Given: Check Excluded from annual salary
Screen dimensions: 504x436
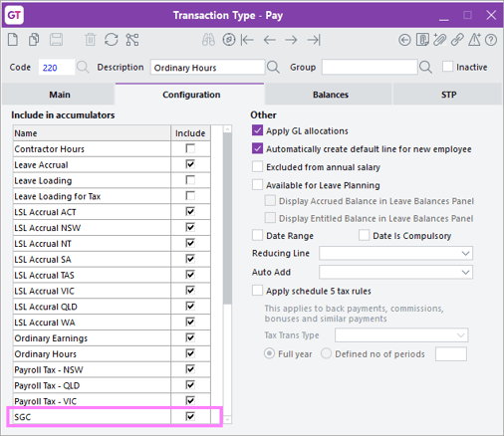Looking at the screenshot, I should (x=257, y=166).
